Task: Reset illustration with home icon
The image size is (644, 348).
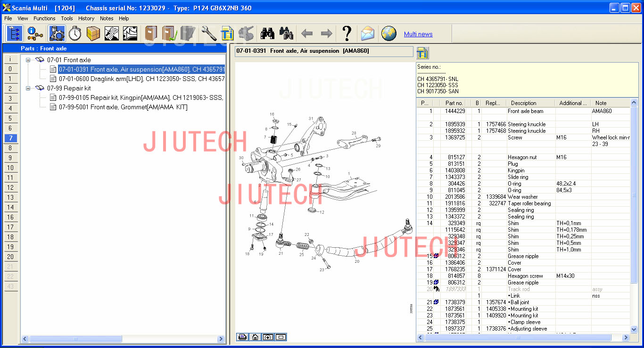Action: tap(255, 337)
